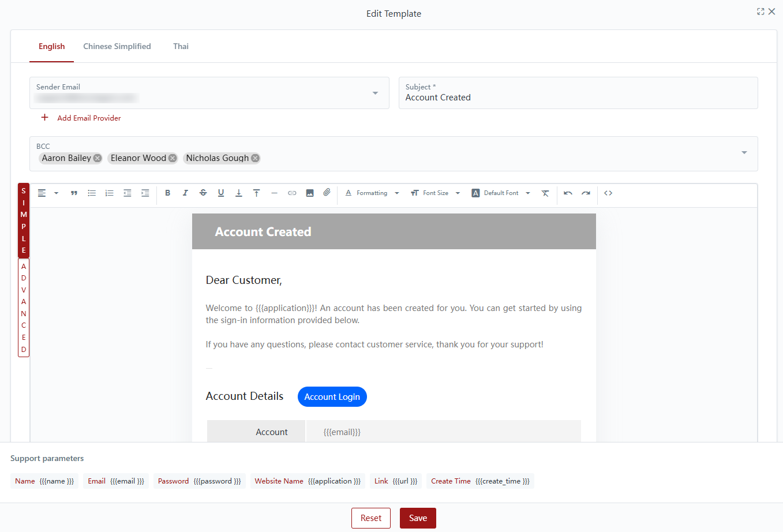Viewport: 783px width, 532px height.
Task: Click the Save button
Action: coord(418,518)
